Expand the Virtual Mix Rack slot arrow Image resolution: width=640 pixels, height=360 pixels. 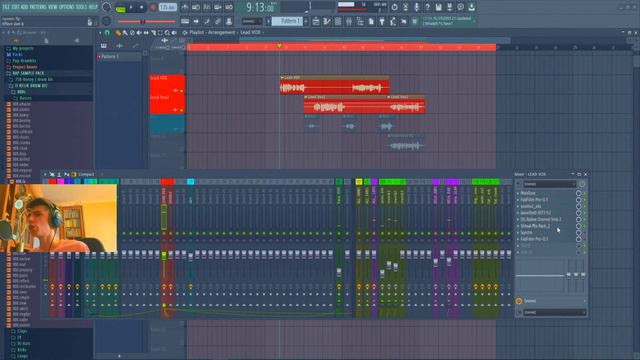[518, 226]
